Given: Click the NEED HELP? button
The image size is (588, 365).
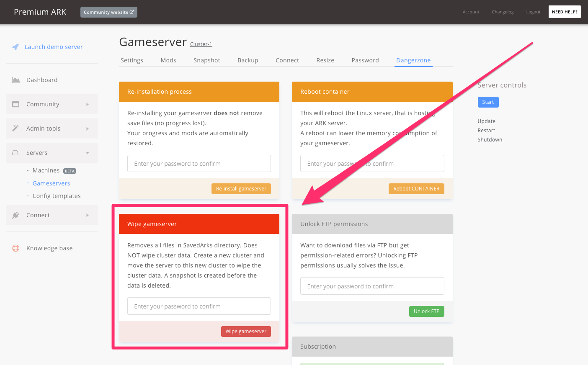Looking at the screenshot, I should pos(565,12).
